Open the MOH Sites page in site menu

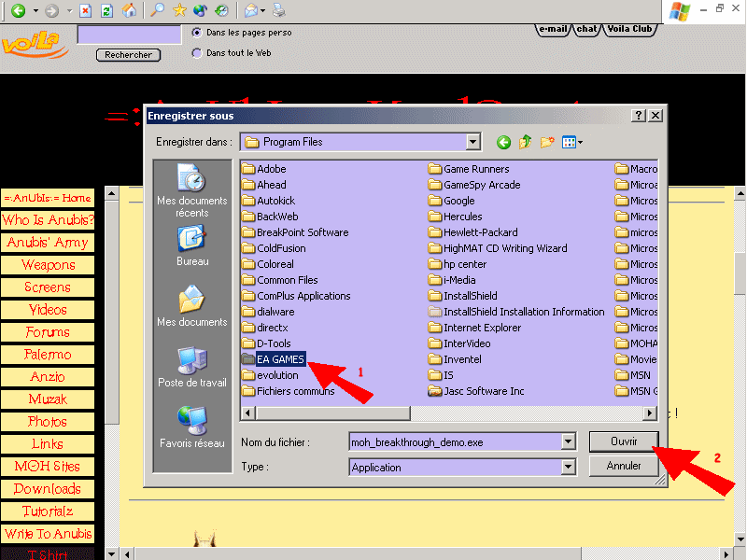48,467
